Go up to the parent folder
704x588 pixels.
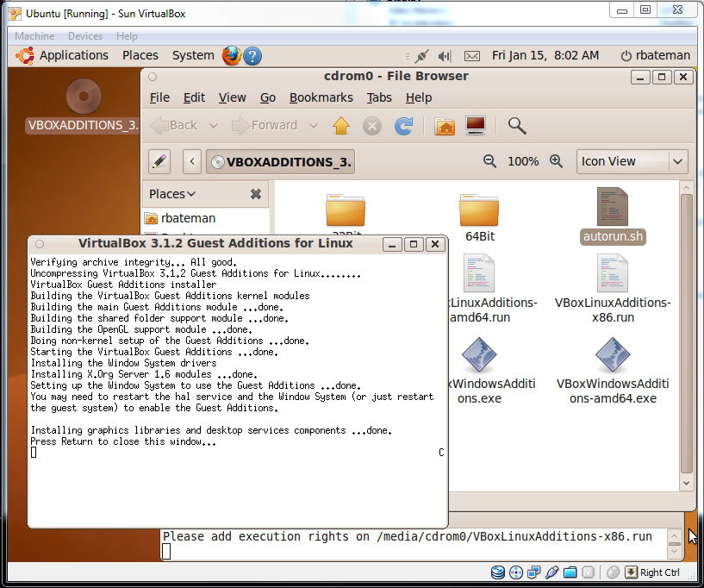pyautogui.click(x=340, y=126)
